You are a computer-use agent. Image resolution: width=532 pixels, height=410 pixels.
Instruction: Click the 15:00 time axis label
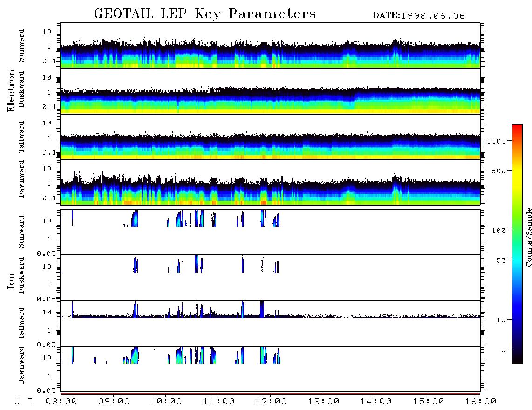pos(429,402)
